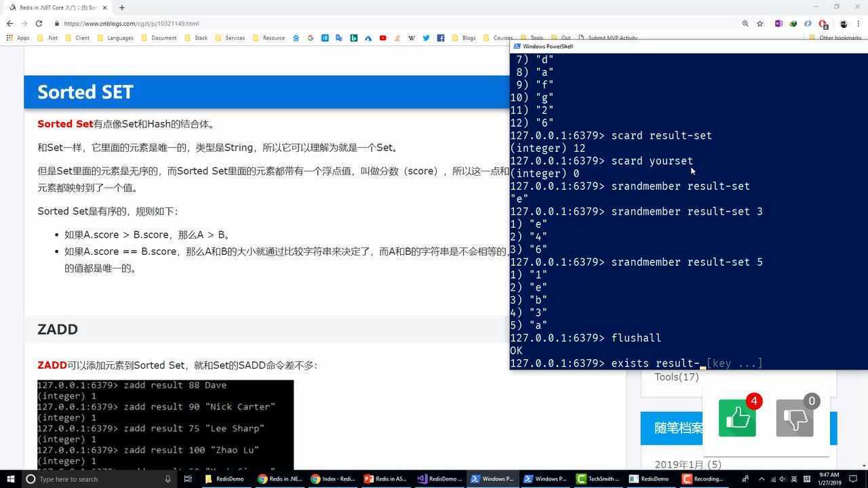Open the Tools(17) sidebar link
Screen dimensions: 868x488
tap(676, 377)
